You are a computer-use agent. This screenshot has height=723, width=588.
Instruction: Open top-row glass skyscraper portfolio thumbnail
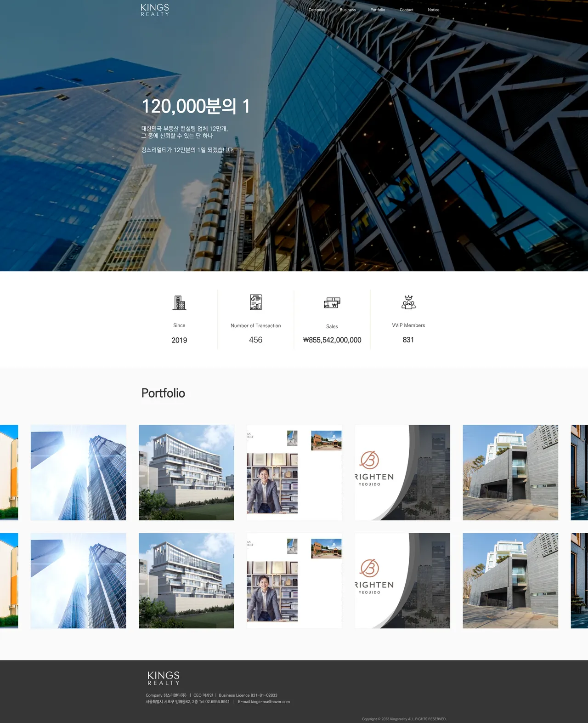[x=78, y=473]
